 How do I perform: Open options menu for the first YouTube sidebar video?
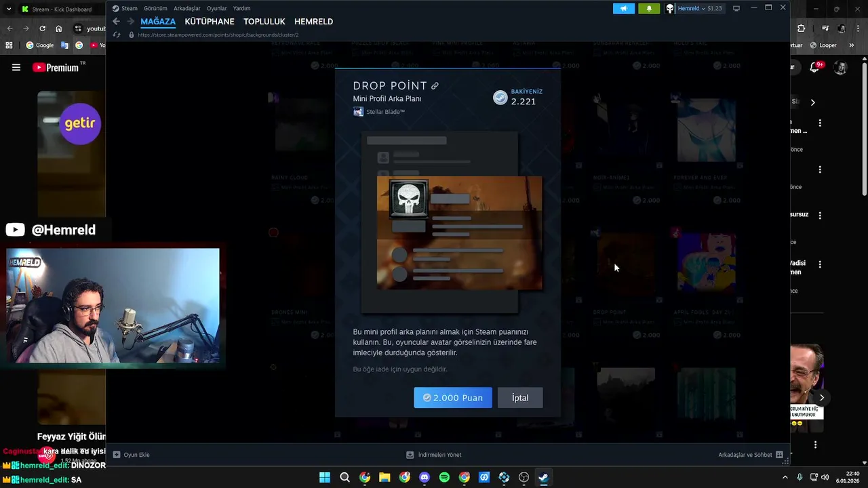tap(820, 123)
